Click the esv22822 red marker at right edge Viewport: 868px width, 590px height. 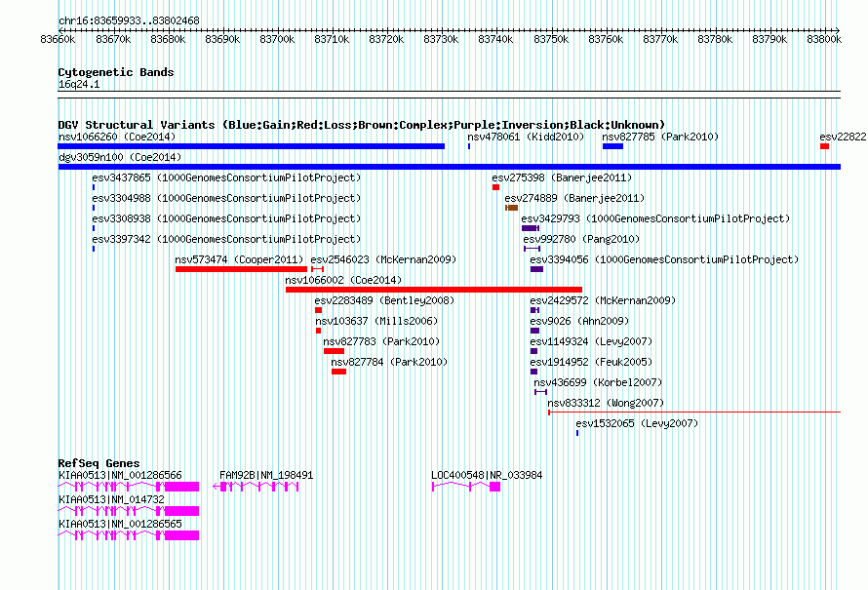[x=825, y=146]
